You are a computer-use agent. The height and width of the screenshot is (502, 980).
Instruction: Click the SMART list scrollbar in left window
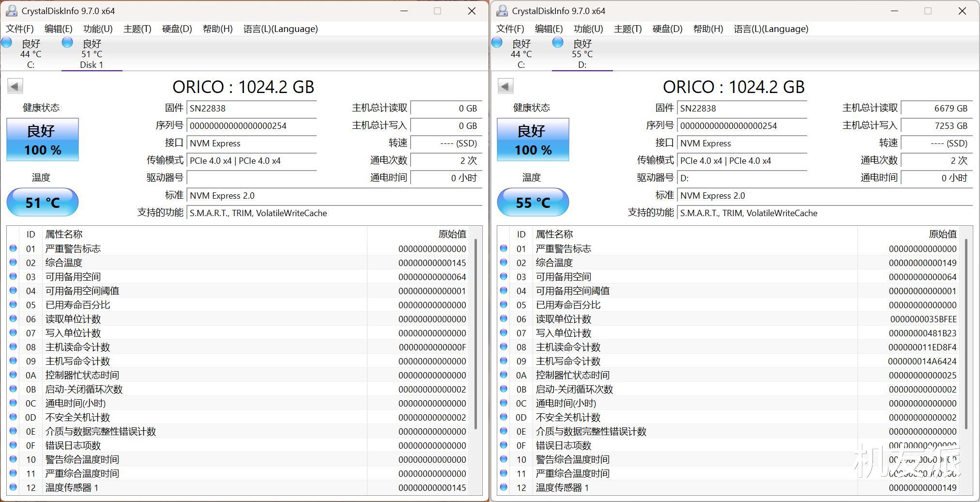[476, 334]
